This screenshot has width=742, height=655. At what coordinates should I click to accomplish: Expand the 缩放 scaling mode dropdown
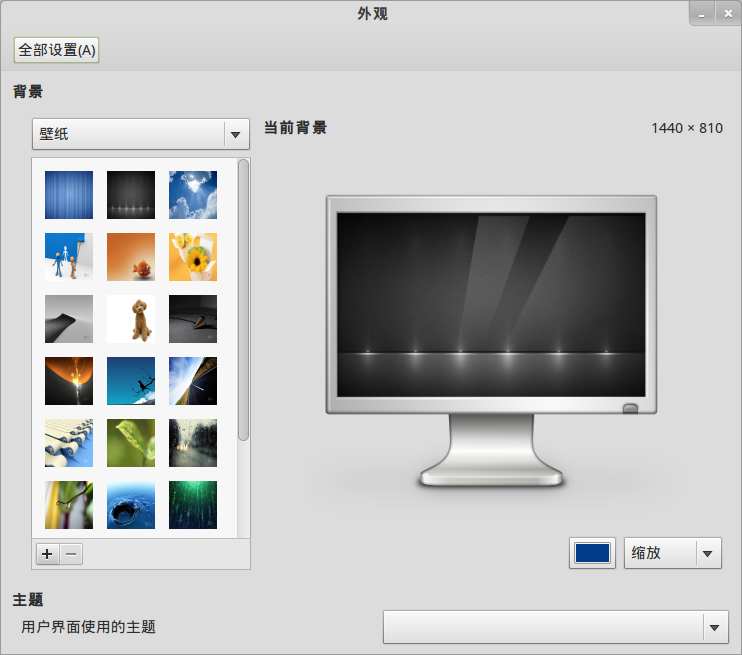tap(672, 553)
